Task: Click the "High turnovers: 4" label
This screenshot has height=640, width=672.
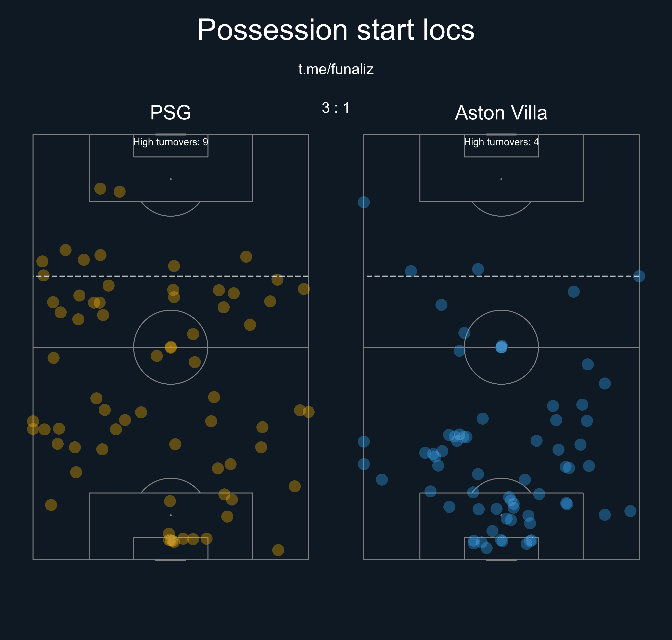Action: point(501,142)
